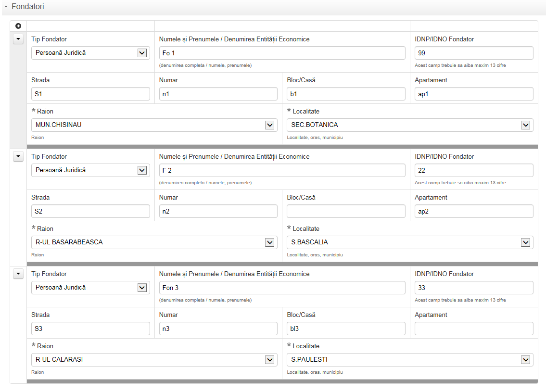Click the empty Bloc/Casă field of second founder
Viewport: 546px width, 392px height.
(346, 211)
